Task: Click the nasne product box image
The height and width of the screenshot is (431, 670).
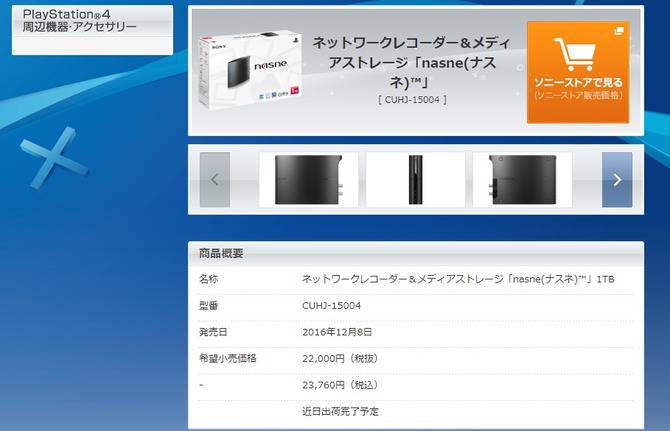Action: (250, 70)
